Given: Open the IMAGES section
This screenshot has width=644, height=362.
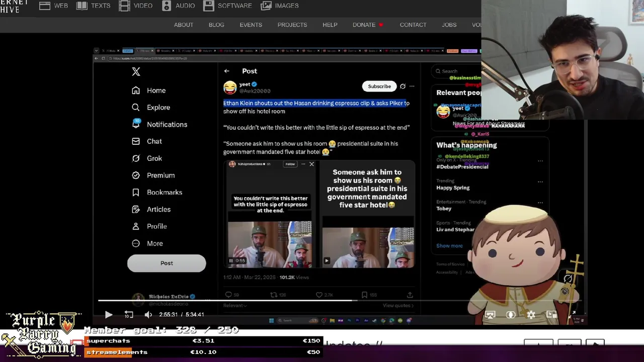Looking at the screenshot, I should [280, 6].
